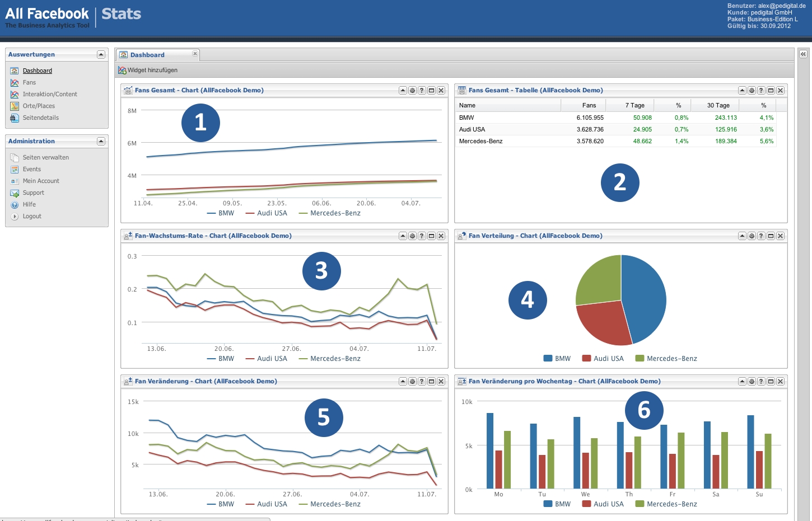Toggle BMW series in Wochentag chart legend

(x=557, y=504)
